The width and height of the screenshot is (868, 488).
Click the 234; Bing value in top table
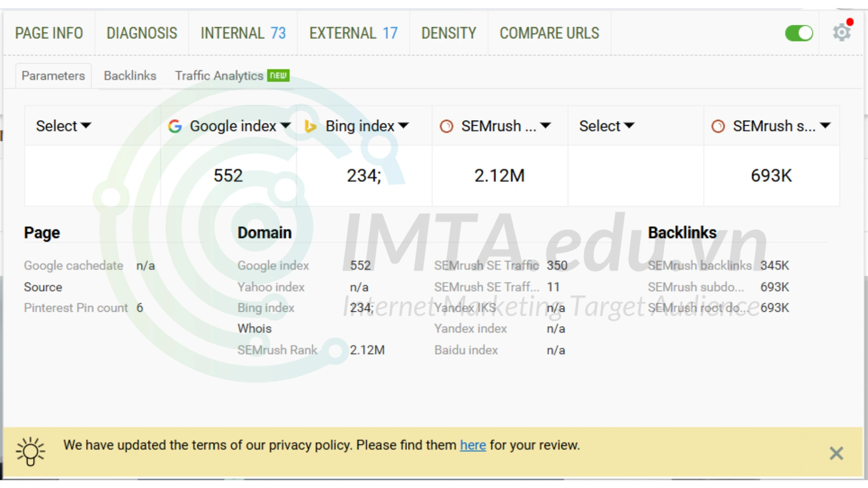pos(364,175)
